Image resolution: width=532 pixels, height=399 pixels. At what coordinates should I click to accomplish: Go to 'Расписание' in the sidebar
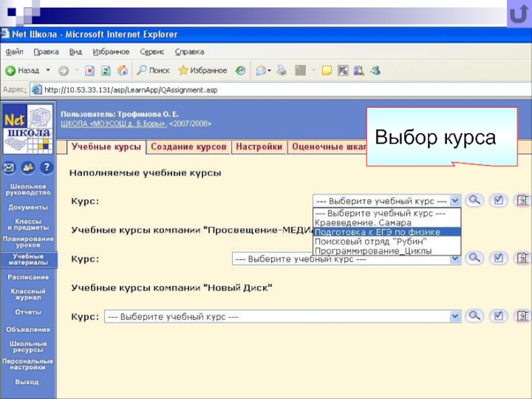(x=28, y=277)
